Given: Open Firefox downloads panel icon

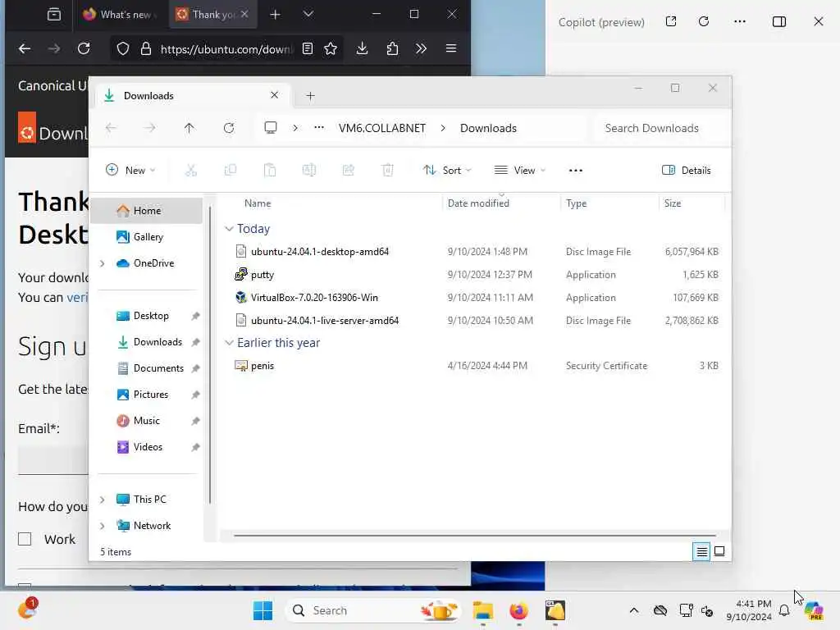Looking at the screenshot, I should [x=362, y=48].
